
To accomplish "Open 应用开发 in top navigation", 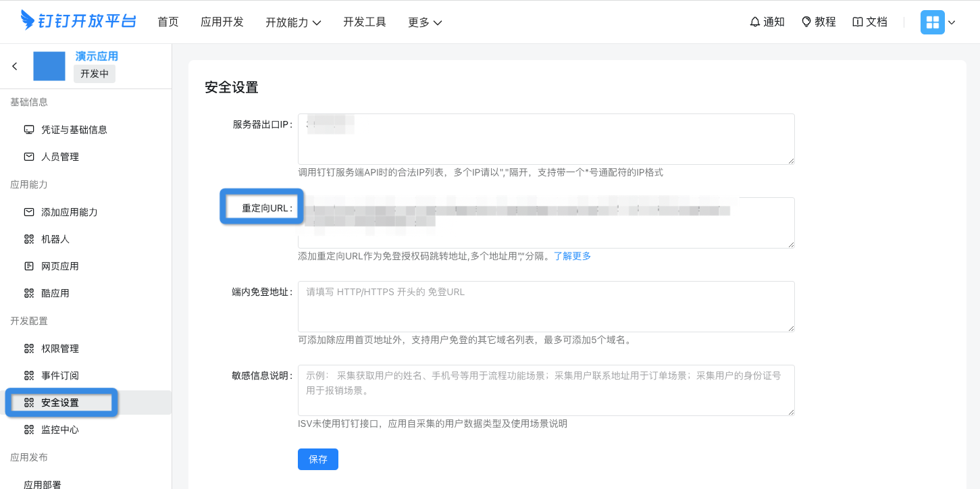I will (222, 22).
